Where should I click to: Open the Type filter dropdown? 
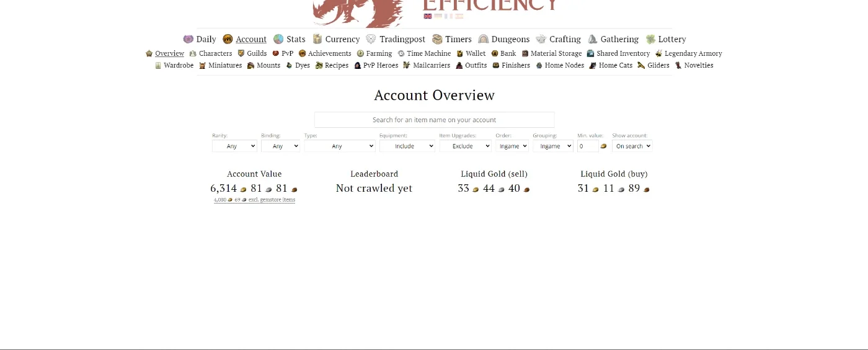tap(340, 146)
